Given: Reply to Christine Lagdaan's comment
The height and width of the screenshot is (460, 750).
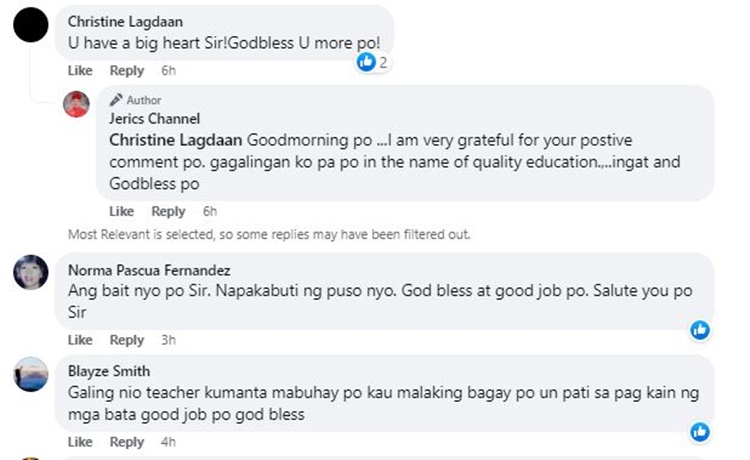Looking at the screenshot, I should [127, 71].
